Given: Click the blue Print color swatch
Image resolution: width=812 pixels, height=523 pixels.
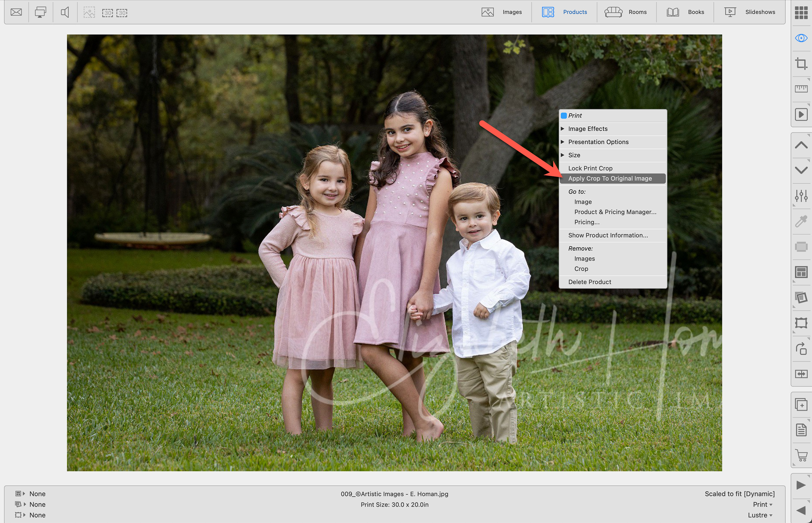Looking at the screenshot, I should coord(564,116).
